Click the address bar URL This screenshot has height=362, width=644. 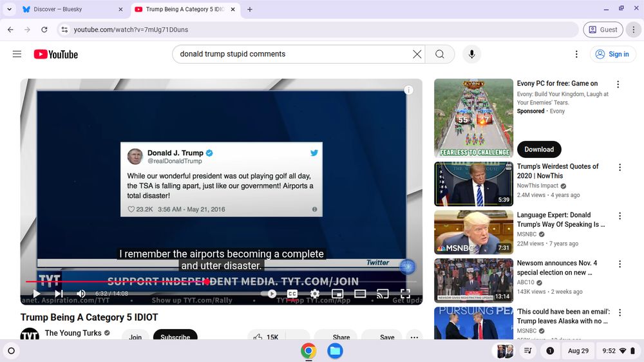131,30
